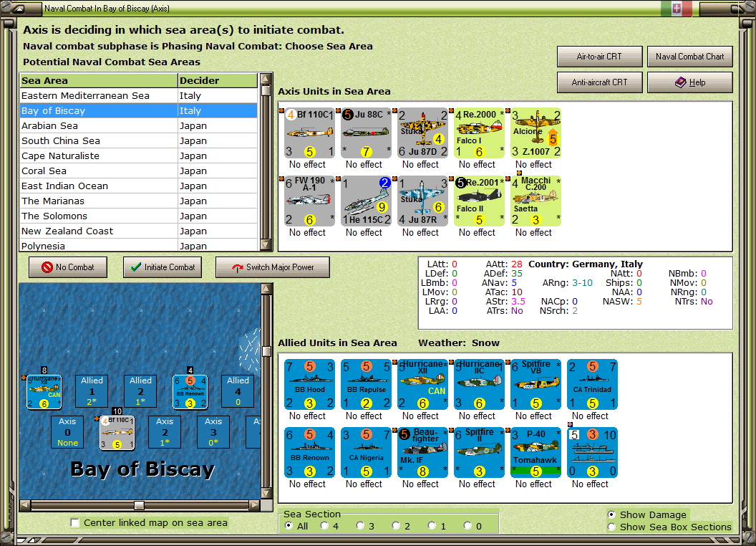Select South China Sea row
This screenshot has width=756, height=546.
(138, 140)
